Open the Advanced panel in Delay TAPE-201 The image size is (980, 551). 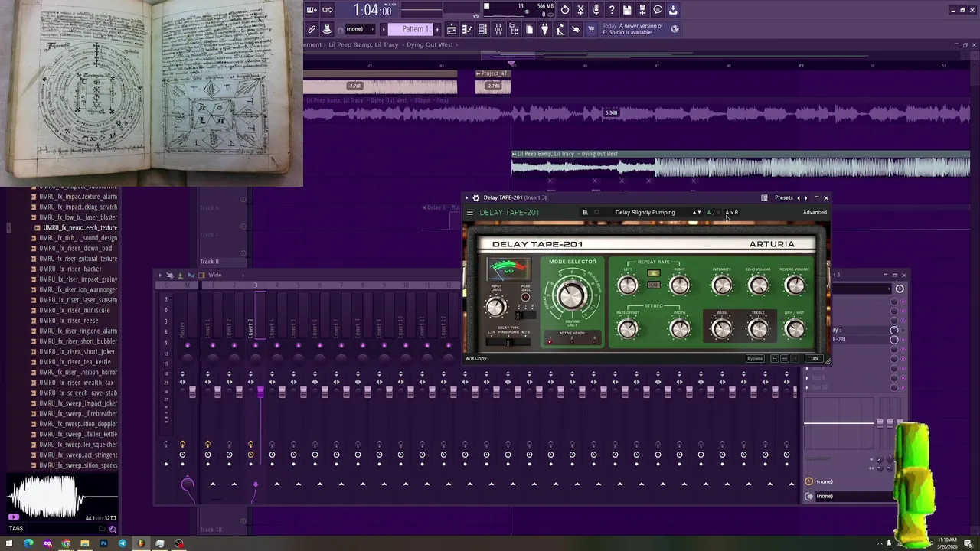pos(815,212)
